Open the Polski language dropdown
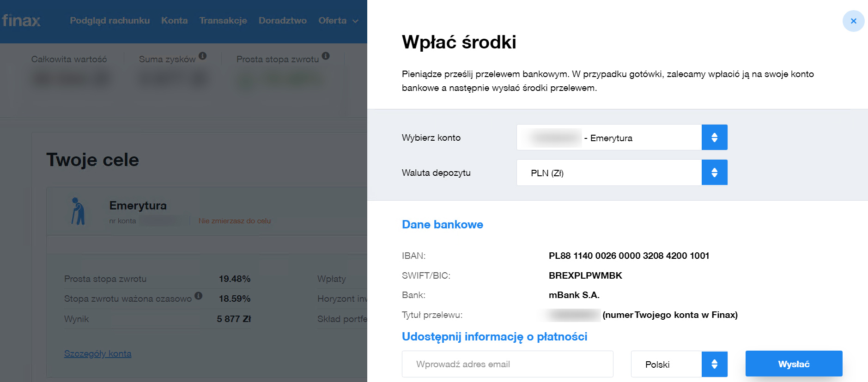The width and height of the screenshot is (868, 382). click(x=679, y=364)
